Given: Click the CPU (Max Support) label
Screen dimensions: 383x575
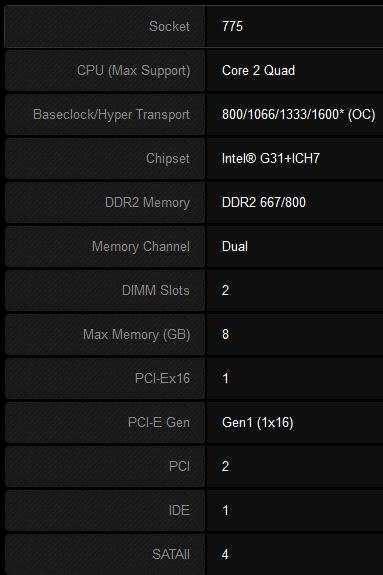Looking at the screenshot, I should (x=134, y=70).
